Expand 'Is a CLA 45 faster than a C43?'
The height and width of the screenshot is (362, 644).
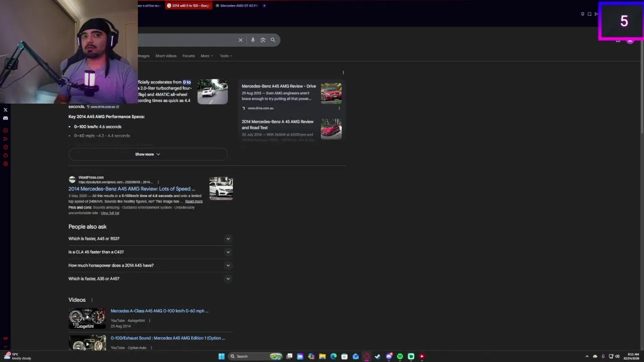tap(149, 252)
